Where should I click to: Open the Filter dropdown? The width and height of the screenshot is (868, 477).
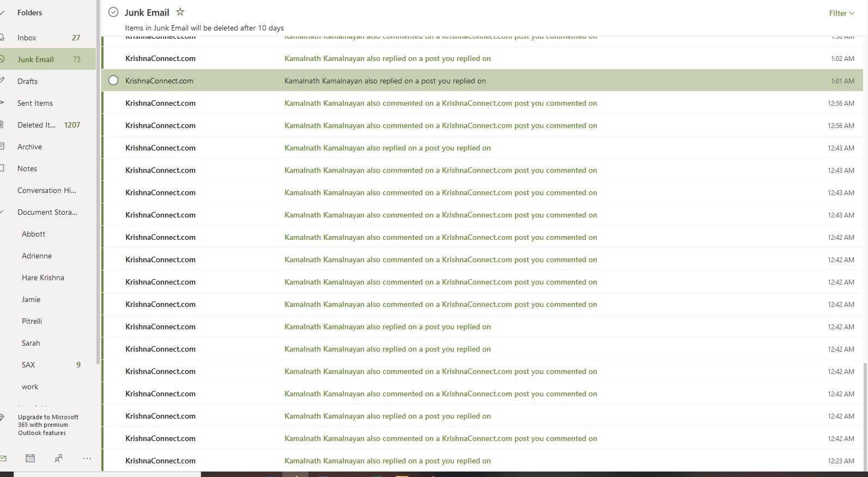point(841,13)
